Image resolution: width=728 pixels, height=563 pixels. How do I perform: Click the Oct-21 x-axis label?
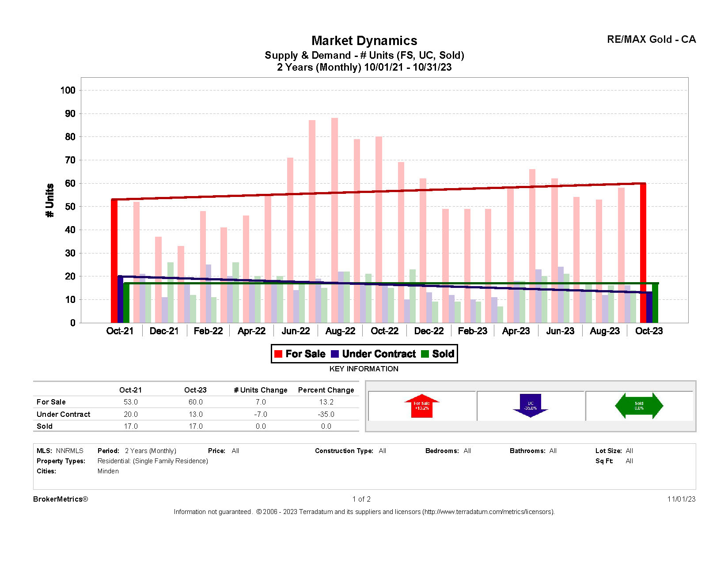pyautogui.click(x=120, y=331)
